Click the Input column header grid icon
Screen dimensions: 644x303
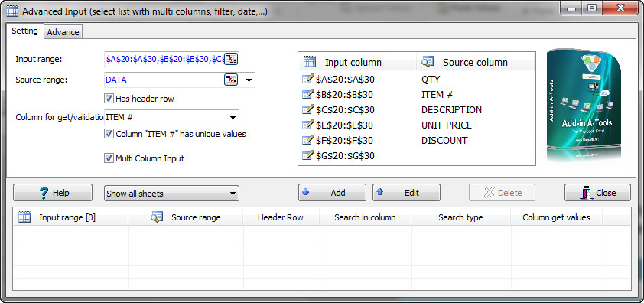tap(309, 62)
